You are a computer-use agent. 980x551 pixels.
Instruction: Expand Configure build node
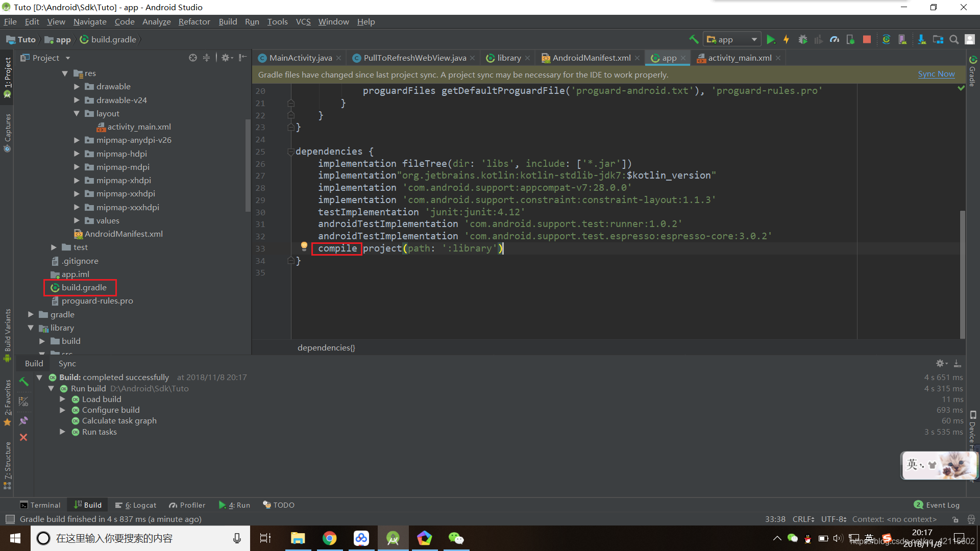(62, 410)
